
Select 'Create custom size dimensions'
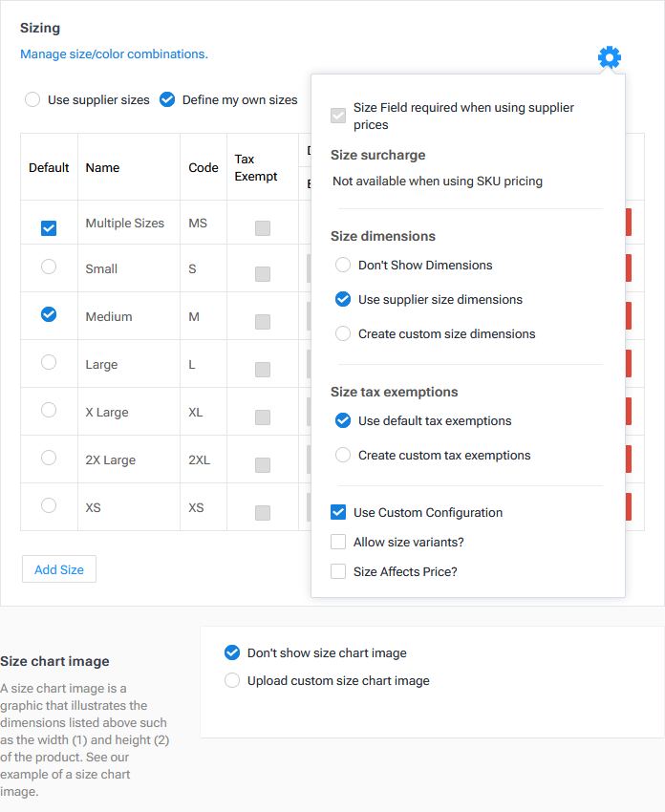coord(343,333)
